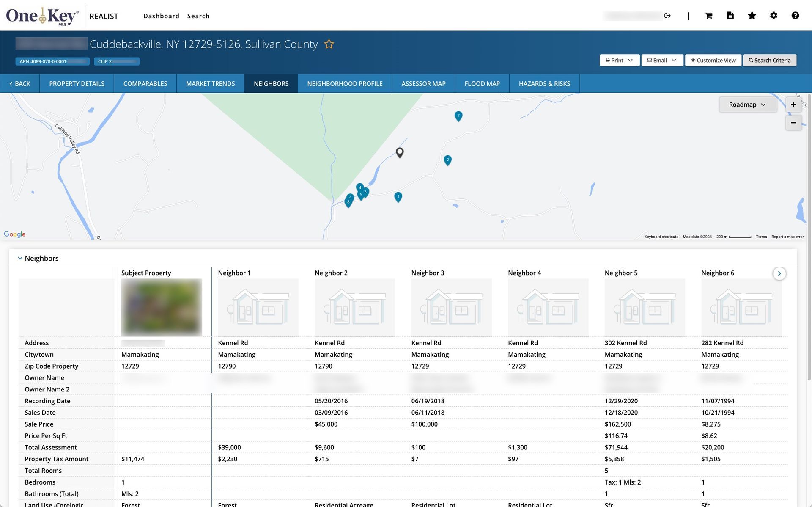Click the logout arrow icon
The height and width of the screenshot is (507, 812).
[x=667, y=16]
